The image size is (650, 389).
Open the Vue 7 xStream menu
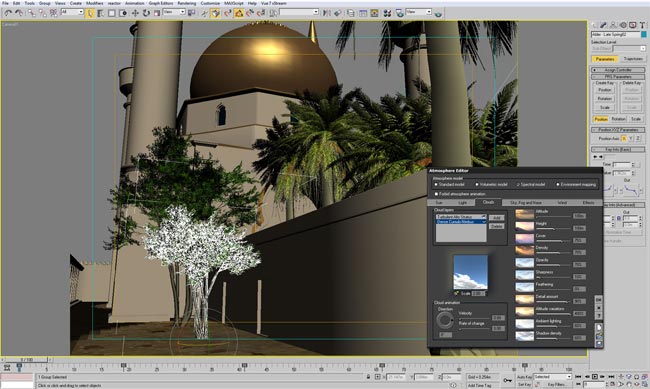point(274,3)
